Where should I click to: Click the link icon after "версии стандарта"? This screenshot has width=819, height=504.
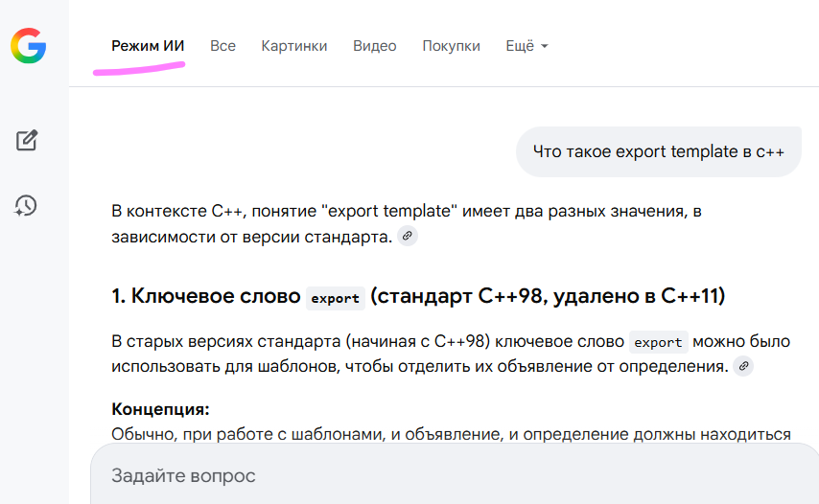click(x=408, y=236)
